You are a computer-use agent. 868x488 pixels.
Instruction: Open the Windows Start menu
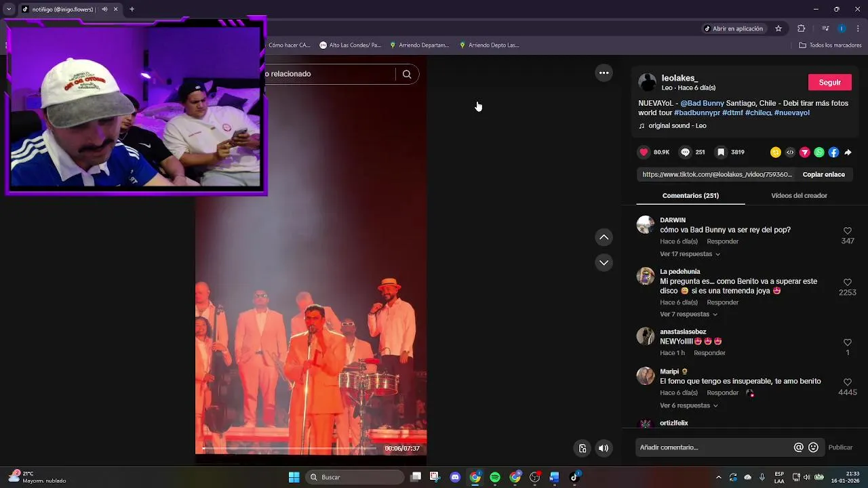coord(294,477)
